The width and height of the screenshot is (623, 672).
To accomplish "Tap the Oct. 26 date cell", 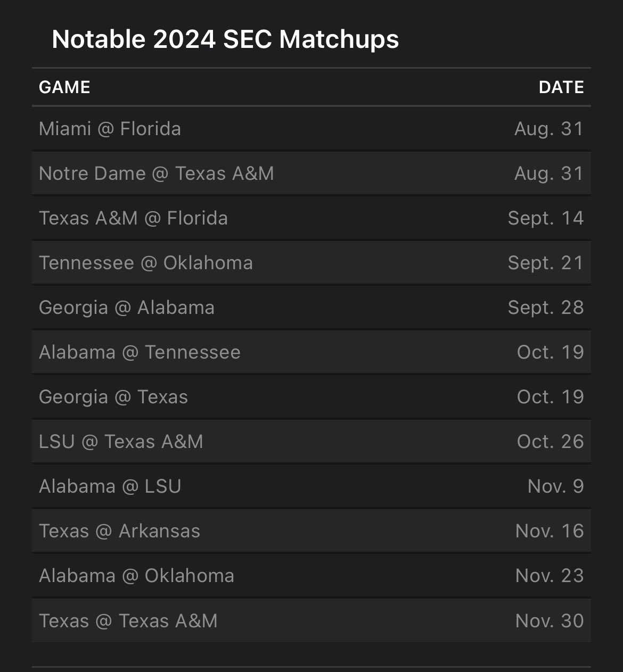I will point(550,442).
